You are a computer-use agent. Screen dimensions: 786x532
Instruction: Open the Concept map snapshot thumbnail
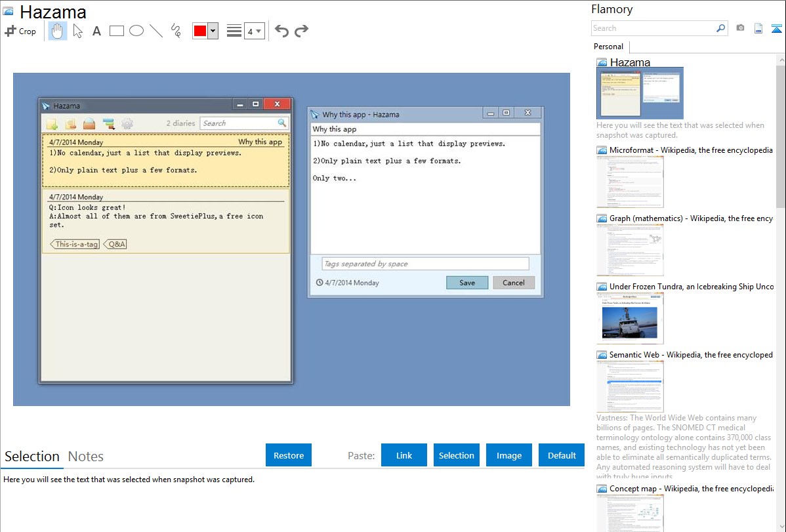point(630,513)
